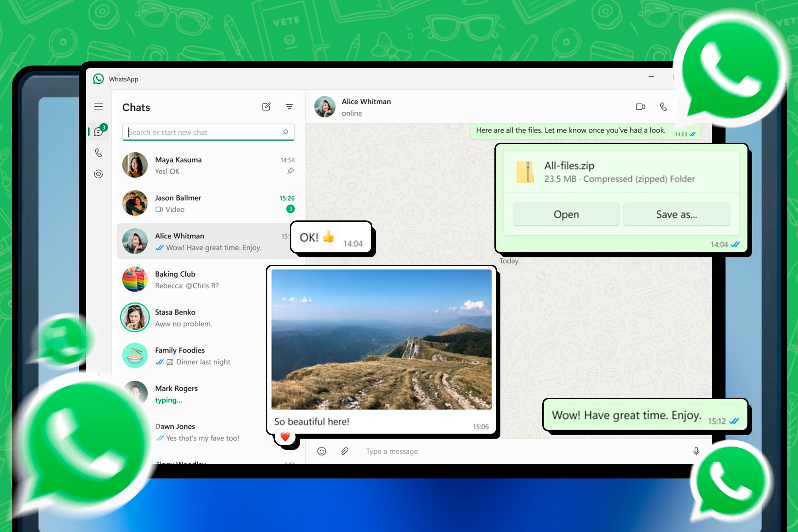Image resolution: width=798 pixels, height=532 pixels.
Task: Expand Alice Whitman's profile by clicking her avatar
Action: click(x=325, y=107)
